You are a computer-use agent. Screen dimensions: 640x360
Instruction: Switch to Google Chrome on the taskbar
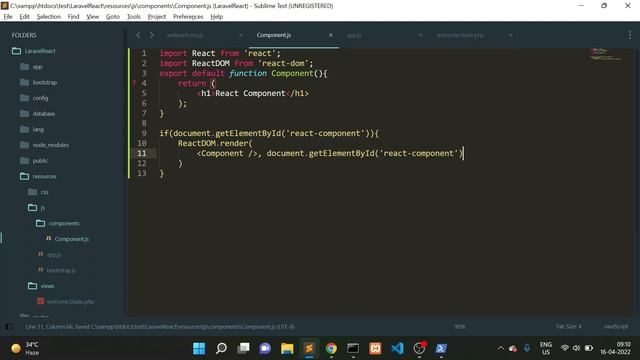pyautogui.click(x=331, y=349)
